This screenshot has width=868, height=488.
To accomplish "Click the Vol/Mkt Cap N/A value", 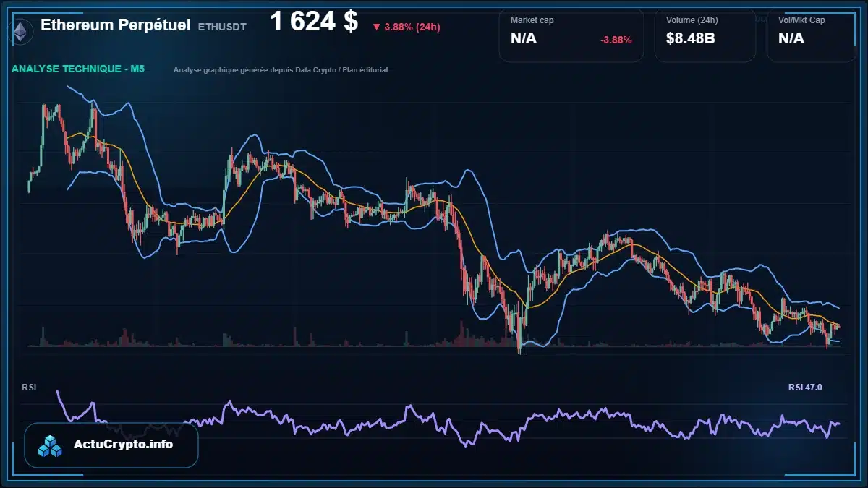I will coord(791,39).
